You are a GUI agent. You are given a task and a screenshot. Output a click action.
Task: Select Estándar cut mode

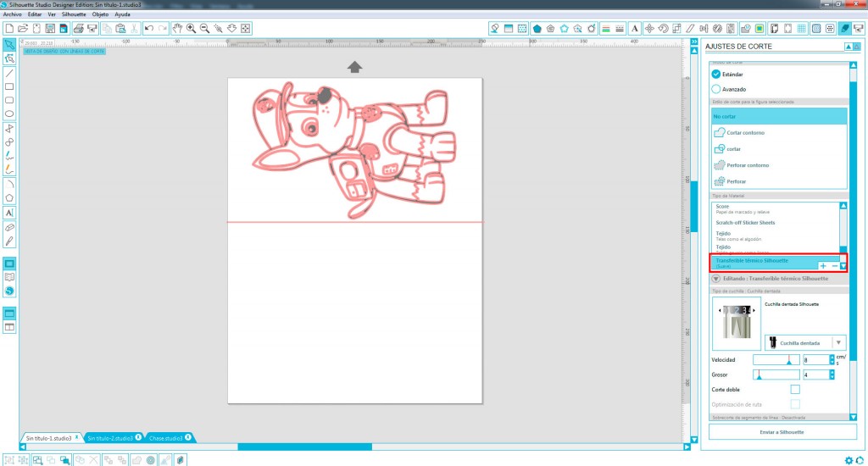pos(716,75)
